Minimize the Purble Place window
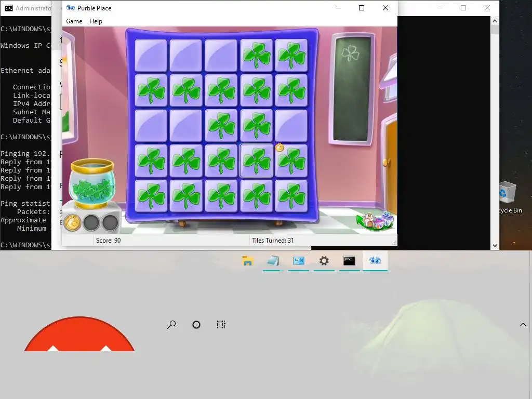 (338, 8)
